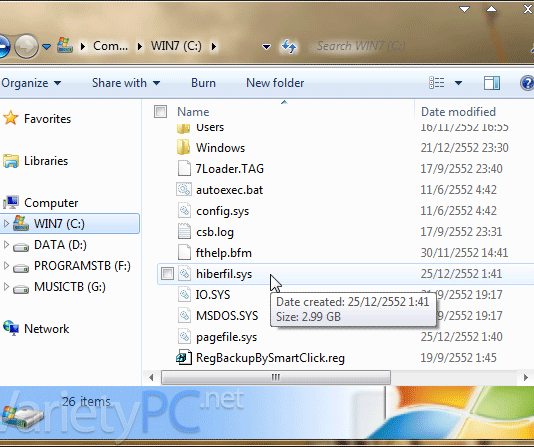Select the csb.log file icon
Viewport: 534px width, 447px height.
[x=184, y=232]
